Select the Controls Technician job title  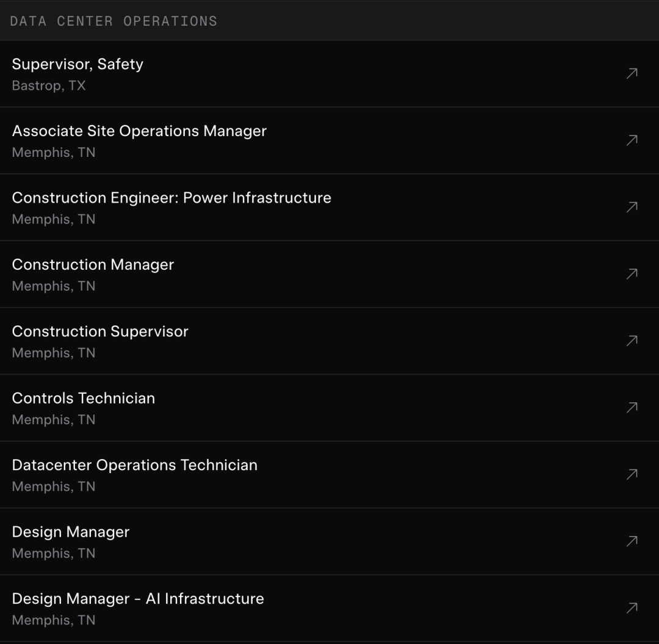click(x=84, y=398)
